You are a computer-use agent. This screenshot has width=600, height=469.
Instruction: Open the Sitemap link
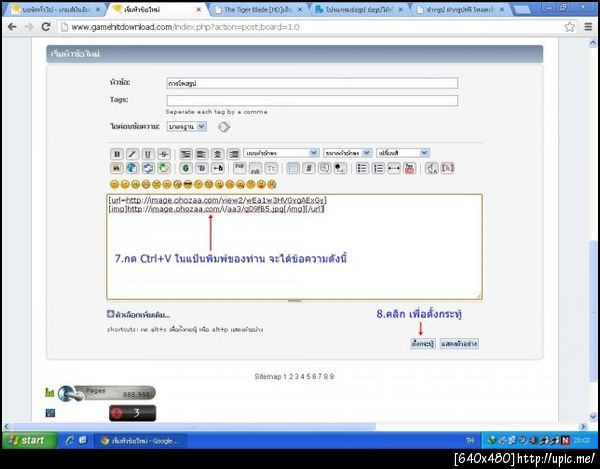pos(268,376)
